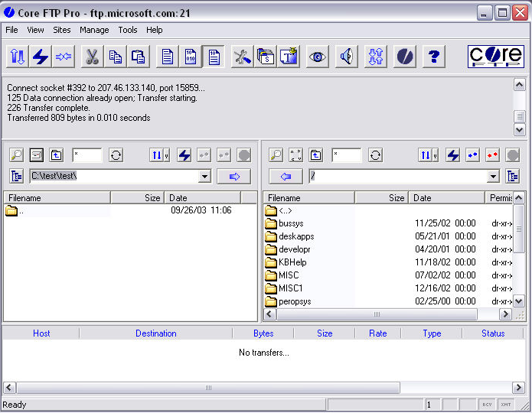Expand the remote path dropdown
The height and width of the screenshot is (413, 532).
coord(493,177)
